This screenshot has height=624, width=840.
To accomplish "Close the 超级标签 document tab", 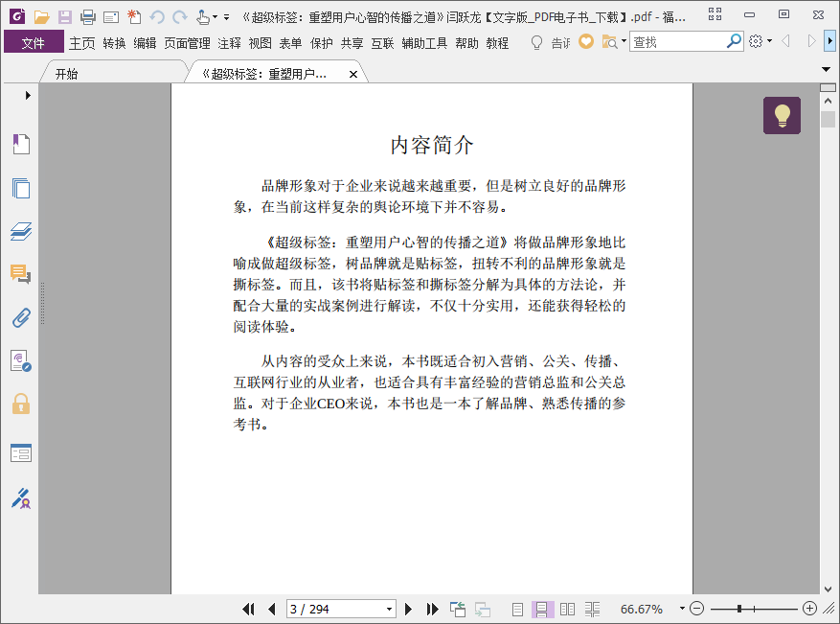I will tap(353, 75).
